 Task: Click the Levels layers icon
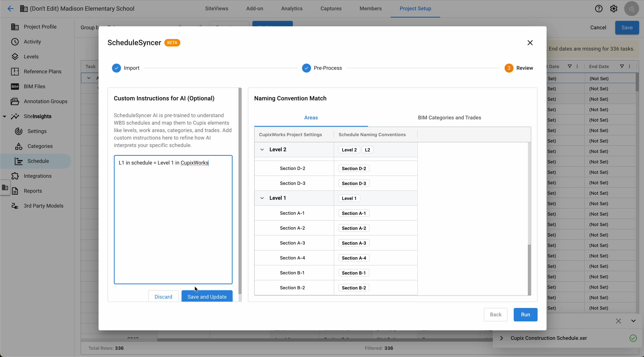(15, 57)
